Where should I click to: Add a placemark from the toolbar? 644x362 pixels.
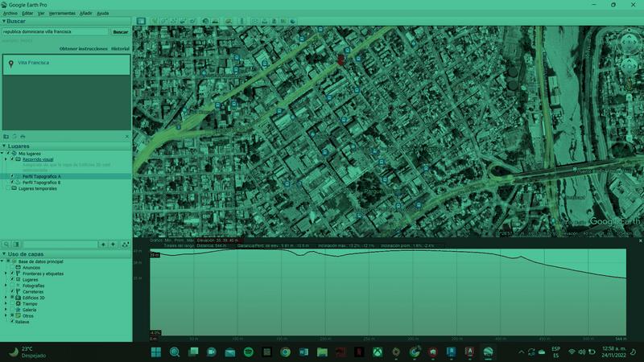pos(155,21)
